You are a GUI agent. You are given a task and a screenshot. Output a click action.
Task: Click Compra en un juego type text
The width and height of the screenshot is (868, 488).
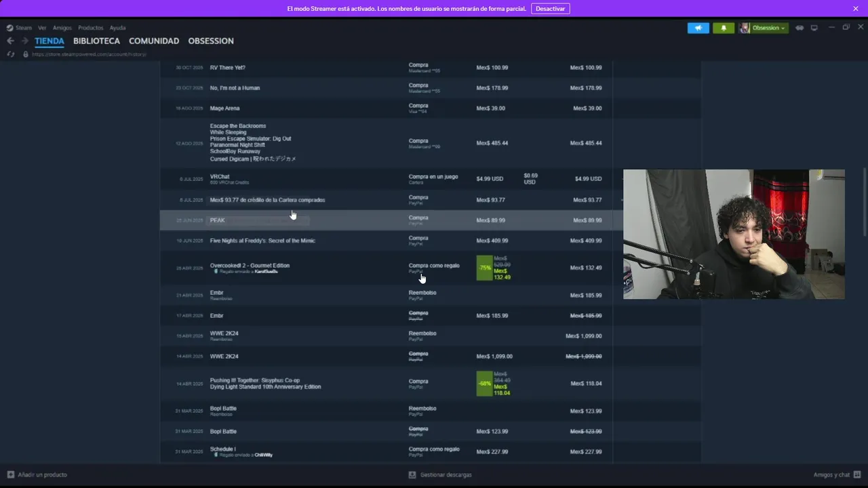point(433,177)
